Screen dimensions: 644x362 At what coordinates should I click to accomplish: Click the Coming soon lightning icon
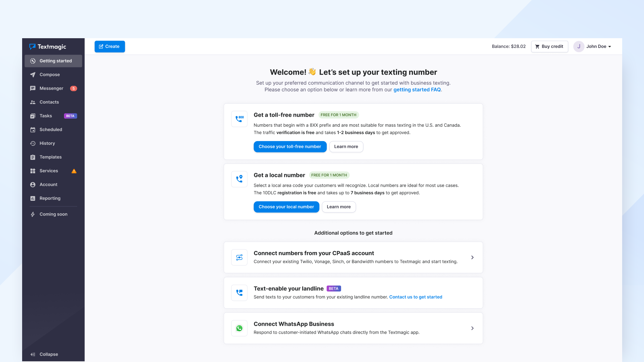[33, 215]
